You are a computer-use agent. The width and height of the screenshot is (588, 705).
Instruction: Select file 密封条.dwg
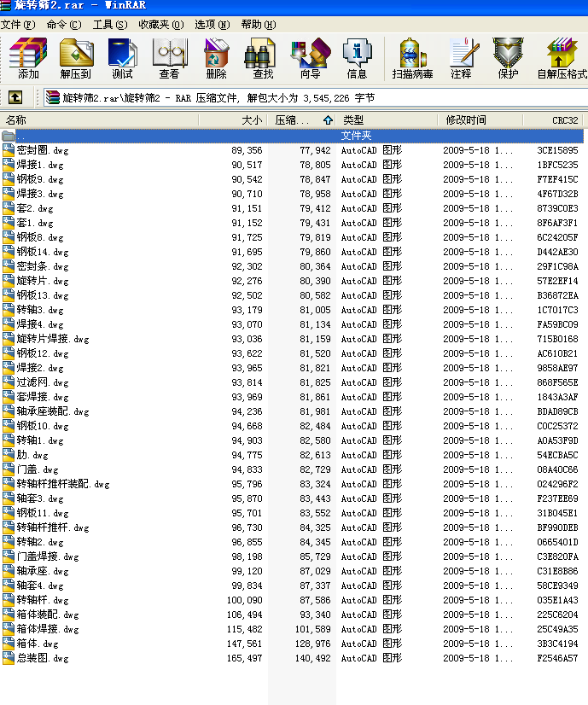click(x=43, y=266)
